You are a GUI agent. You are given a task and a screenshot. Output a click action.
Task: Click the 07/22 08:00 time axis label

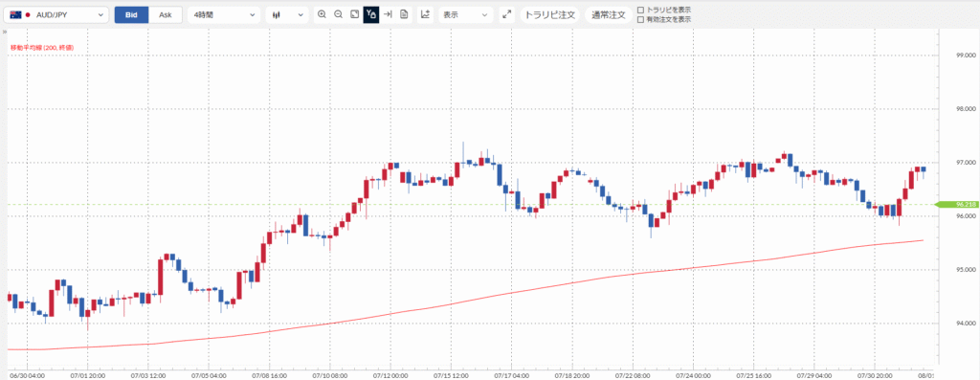634,375
